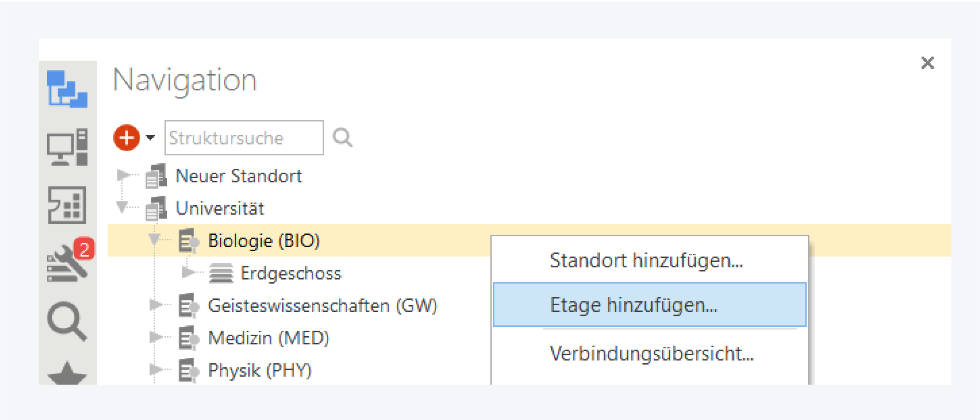Open the dropdown arrow beside the plus button

point(150,138)
